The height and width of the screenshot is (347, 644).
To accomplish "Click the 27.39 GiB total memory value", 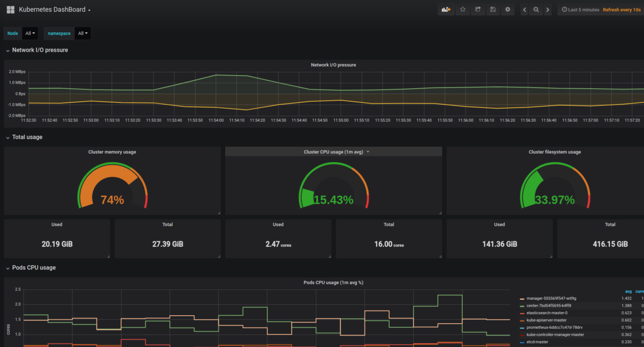I will [x=168, y=244].
